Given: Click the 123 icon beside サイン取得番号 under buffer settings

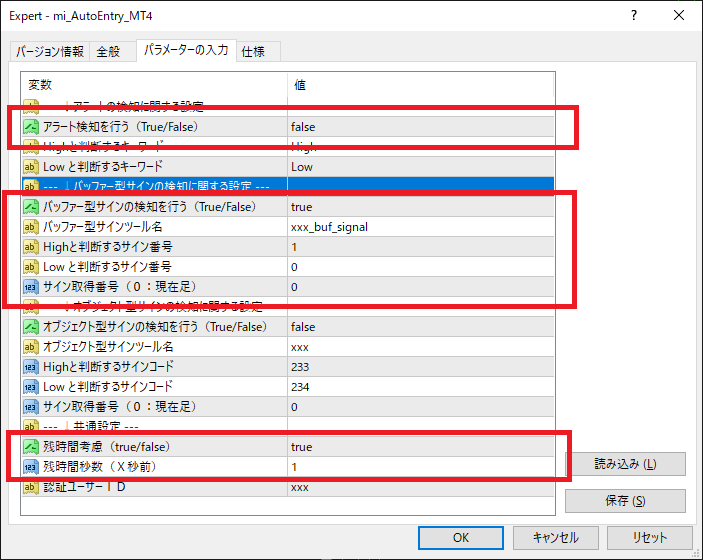Looking at the screenshot, I should point(31,287).
